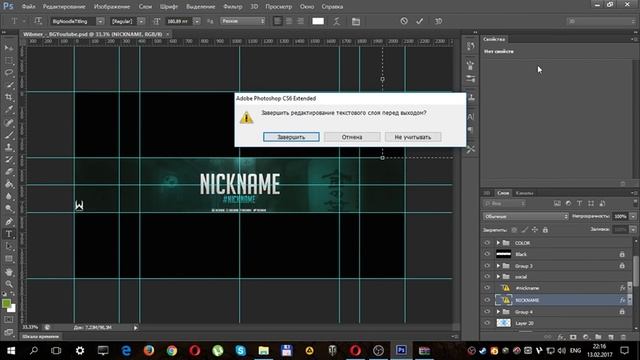
Task: Select the Clone Stamp tool
Action: point(9,147)
